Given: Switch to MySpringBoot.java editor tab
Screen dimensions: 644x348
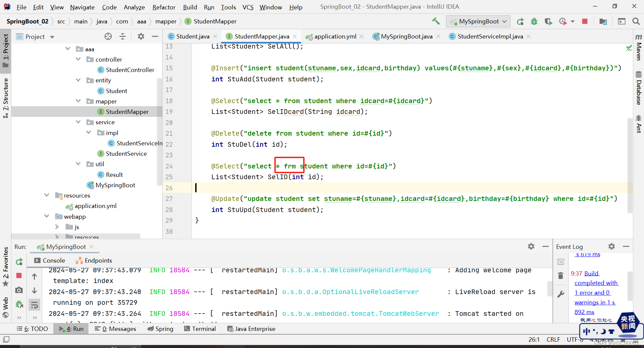Looking at the screenshot, I should click(x=407, y=37).
